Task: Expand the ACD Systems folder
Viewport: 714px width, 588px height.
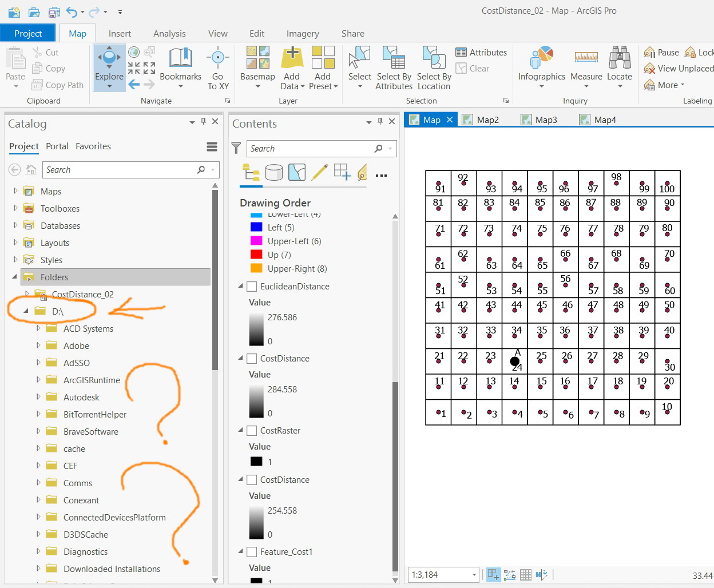Action: [x=38, y=328]
